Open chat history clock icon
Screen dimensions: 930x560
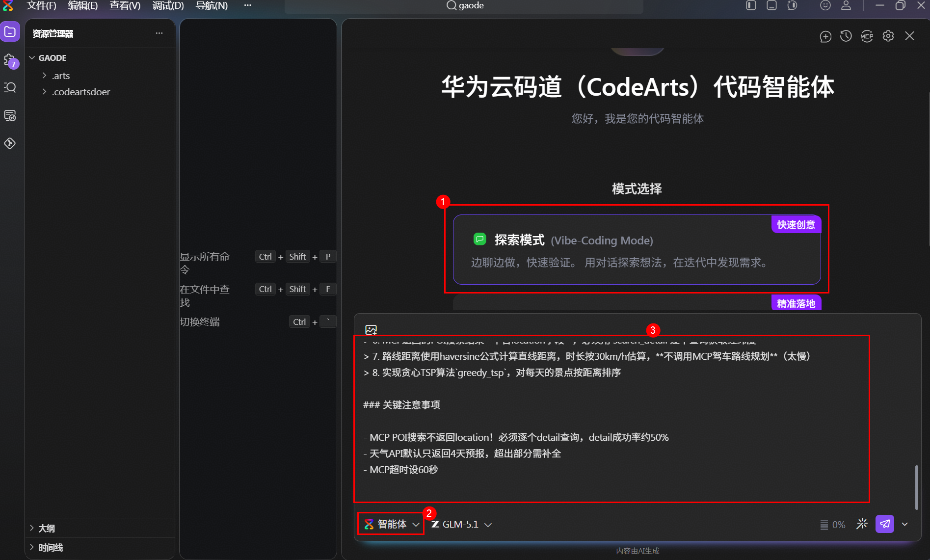pos(846,36)
